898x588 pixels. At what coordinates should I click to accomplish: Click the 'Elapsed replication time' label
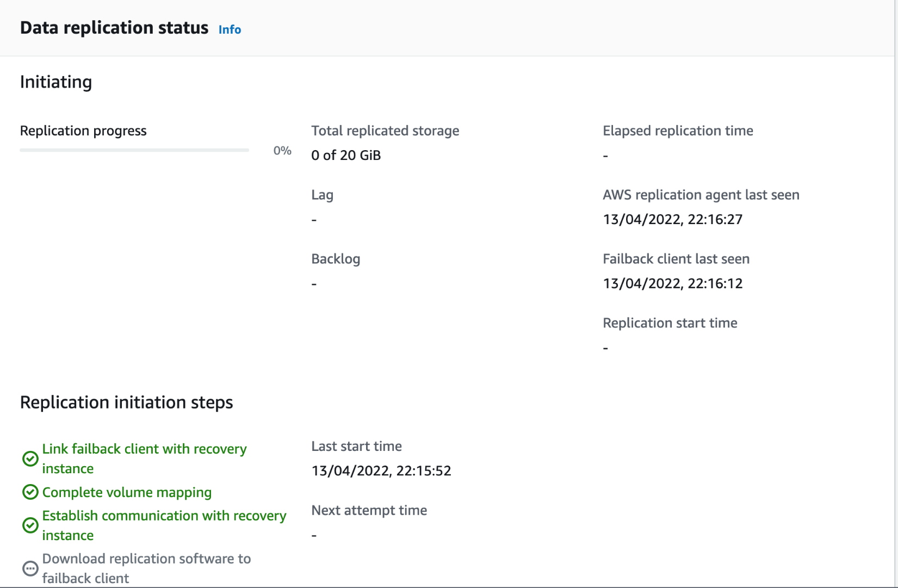click(x=678, y=131)
